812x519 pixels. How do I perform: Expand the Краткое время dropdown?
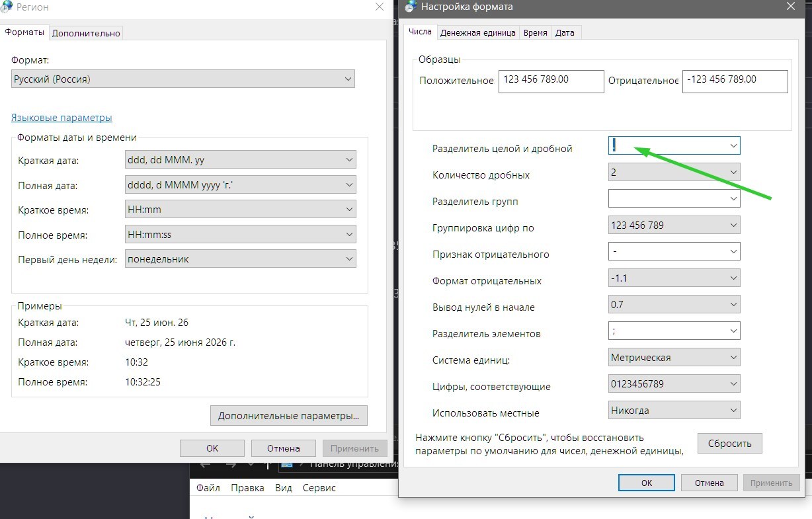tap(240, 210)
